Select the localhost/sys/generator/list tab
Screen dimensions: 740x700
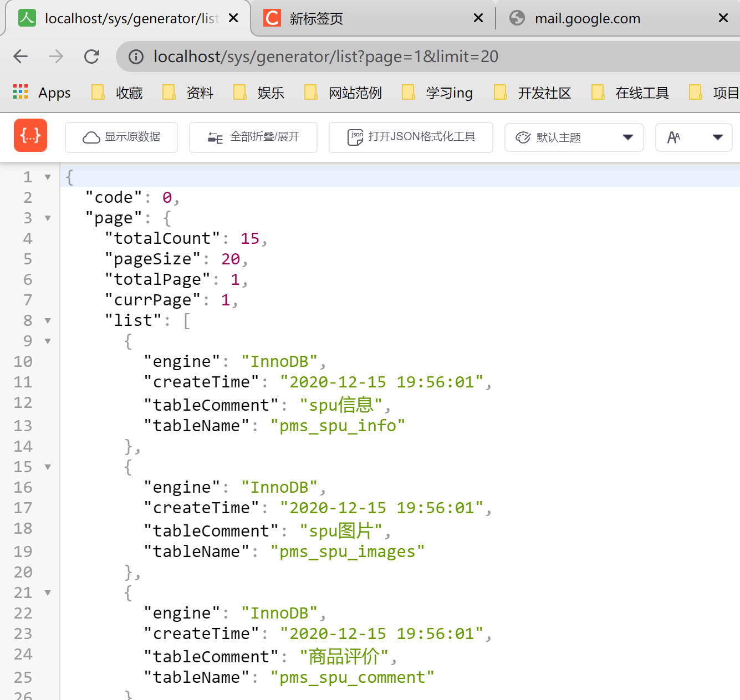click(127, 18)
